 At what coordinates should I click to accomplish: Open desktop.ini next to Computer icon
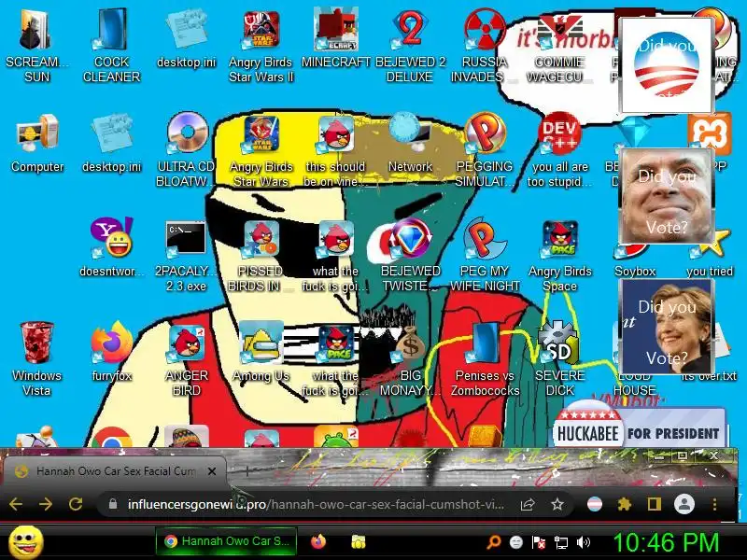click(x=111, y=143)
